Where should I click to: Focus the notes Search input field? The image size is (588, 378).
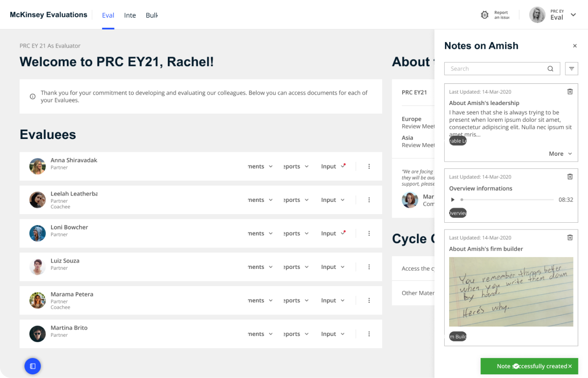click(502, 69)
